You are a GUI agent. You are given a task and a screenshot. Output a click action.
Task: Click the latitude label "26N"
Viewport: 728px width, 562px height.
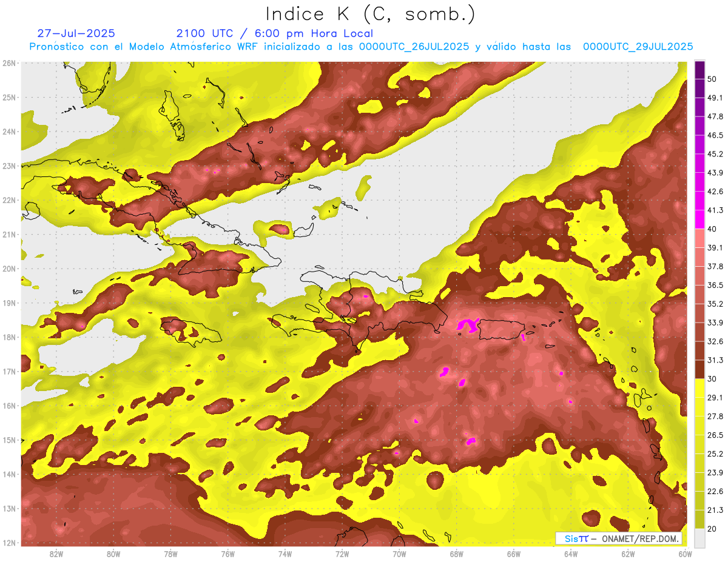click(x=9, y=63)
